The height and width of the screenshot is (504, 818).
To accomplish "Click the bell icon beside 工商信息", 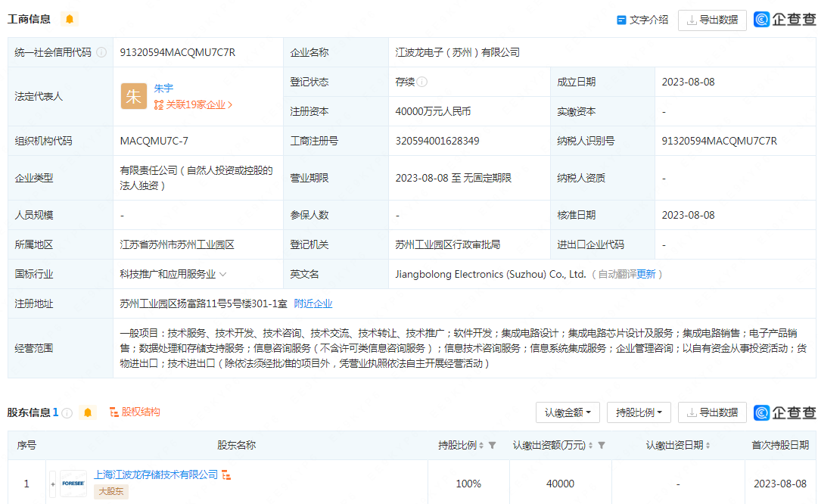I will pyautogui.click(x=70, y=20).
